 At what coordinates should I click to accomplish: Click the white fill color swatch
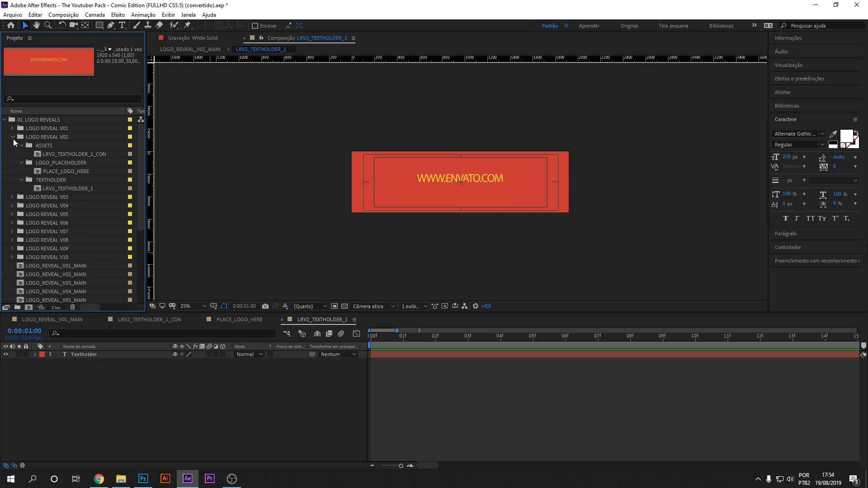click(x=846, y=136)
